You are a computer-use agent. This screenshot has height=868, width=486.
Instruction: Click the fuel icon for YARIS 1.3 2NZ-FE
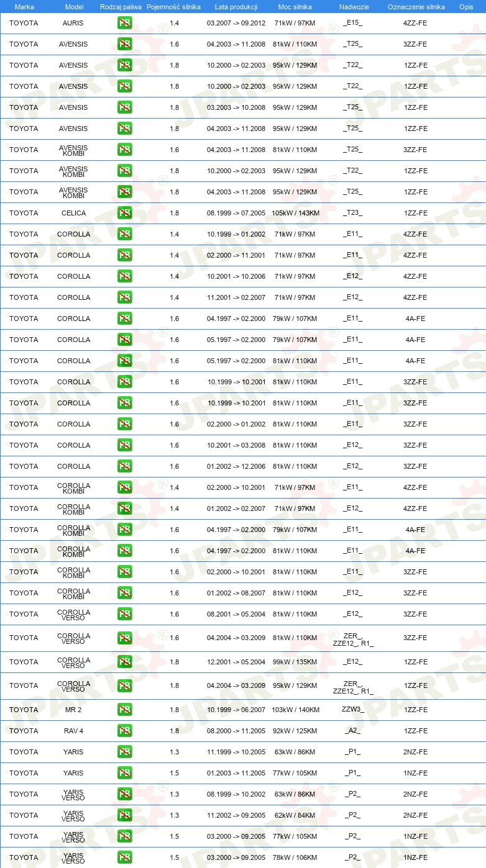coord(124,752)
